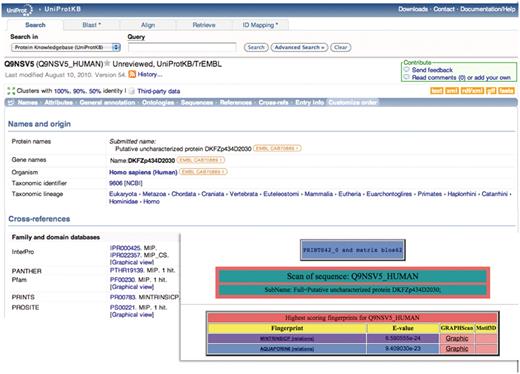Open 90% identity cluster link
The height and width of the screenshot is (374, 520).
pyautogui.click(x=79, y=91)
